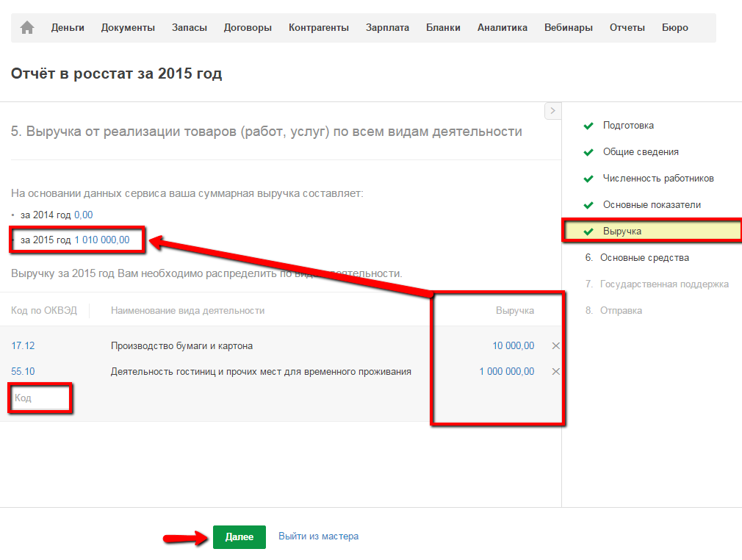Select the hotel activity name text
The height and width of the screenshot is (560, 742).
coord(261,372)
